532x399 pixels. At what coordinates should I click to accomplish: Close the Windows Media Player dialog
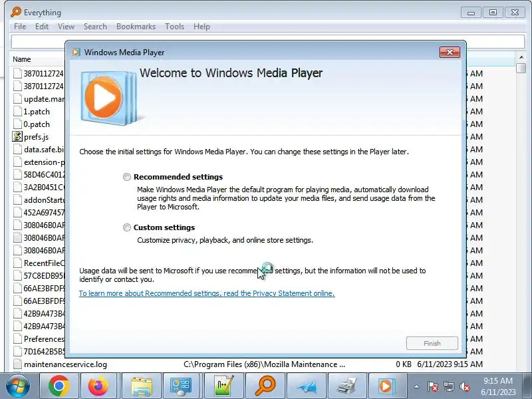click(450, 52)
